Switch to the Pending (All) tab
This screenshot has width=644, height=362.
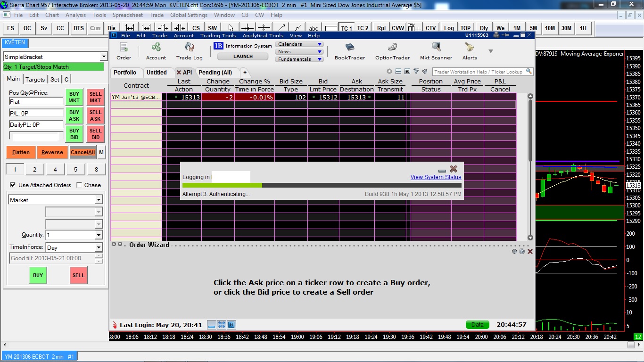click(215, 72)
